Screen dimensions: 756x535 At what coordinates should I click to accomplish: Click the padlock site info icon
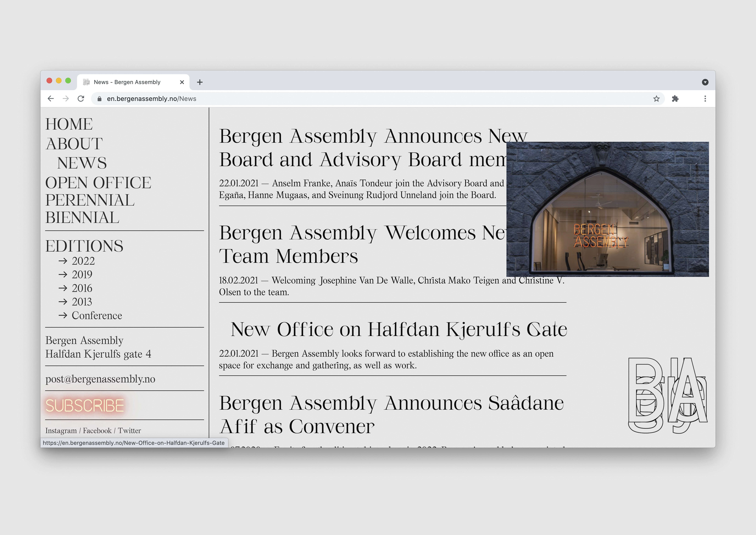point(100,99)
